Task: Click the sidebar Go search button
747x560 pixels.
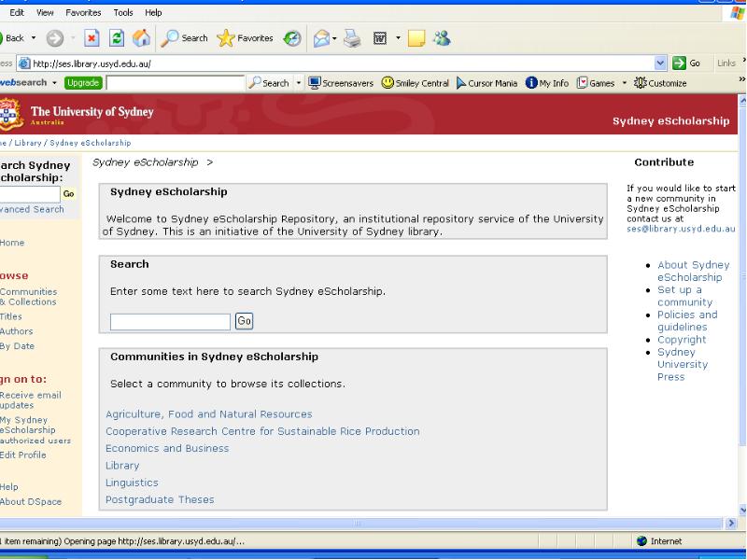Action: point(68,194)
